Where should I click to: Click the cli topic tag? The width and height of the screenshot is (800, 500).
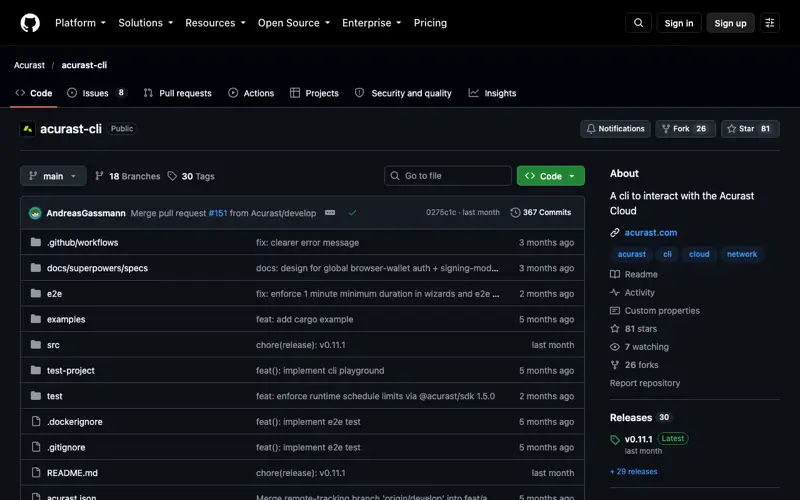(x=667, y=254)
